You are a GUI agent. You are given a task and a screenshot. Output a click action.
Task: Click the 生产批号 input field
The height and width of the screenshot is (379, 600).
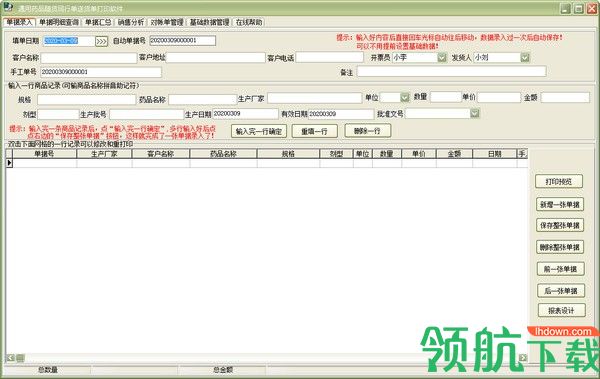coord(147,114)
